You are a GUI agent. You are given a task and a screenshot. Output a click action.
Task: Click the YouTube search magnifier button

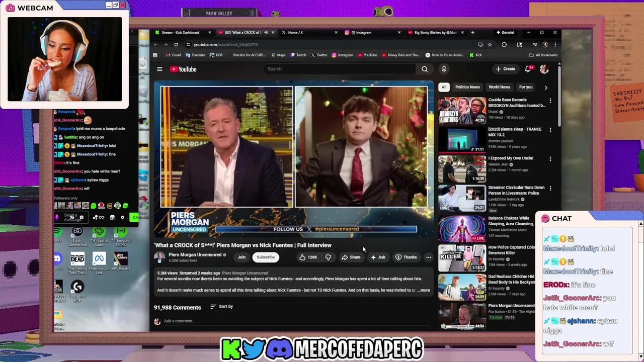tap(425, 69)
